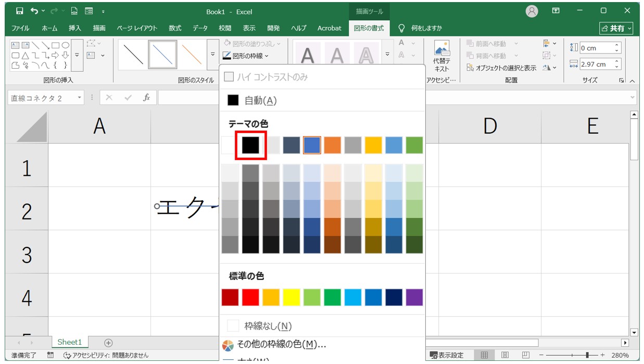Apply the blue line shape style

162,55
